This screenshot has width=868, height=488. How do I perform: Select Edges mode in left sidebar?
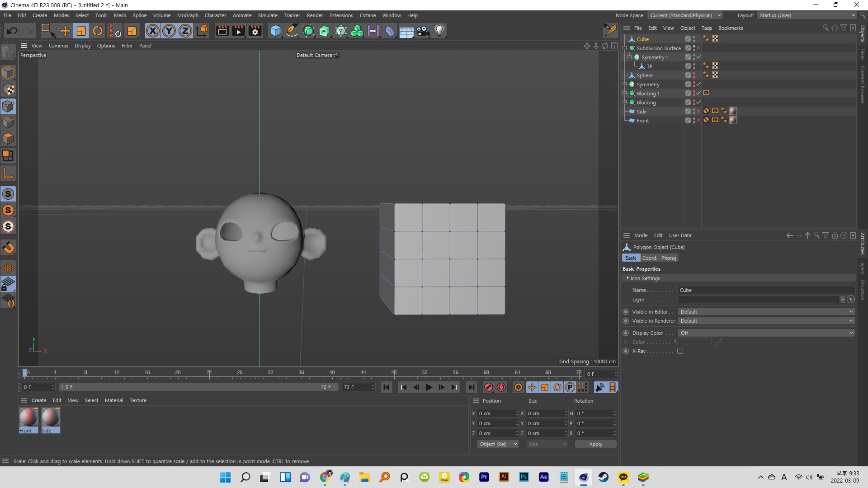pos(8,122)
